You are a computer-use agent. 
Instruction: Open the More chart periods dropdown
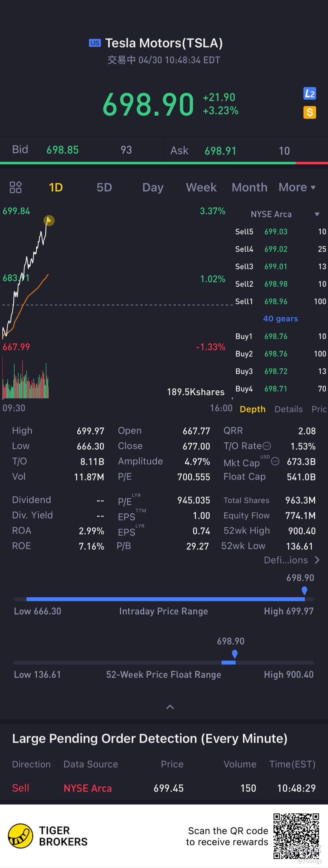click(297, 187)
